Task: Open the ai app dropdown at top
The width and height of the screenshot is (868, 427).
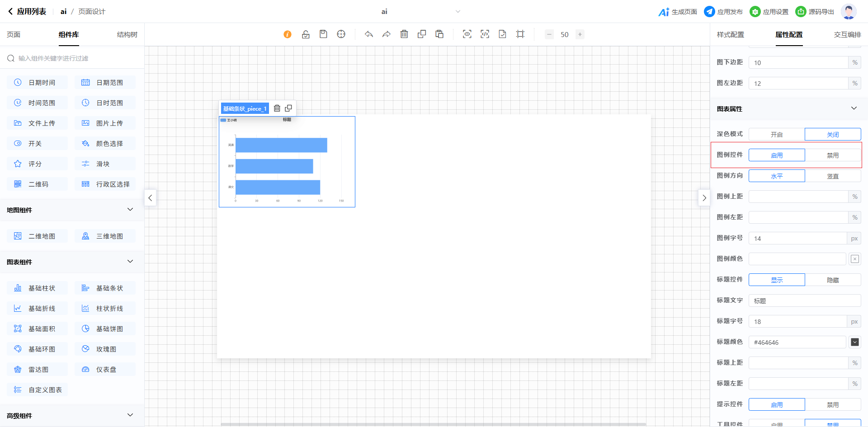Action: click(458, 12)
